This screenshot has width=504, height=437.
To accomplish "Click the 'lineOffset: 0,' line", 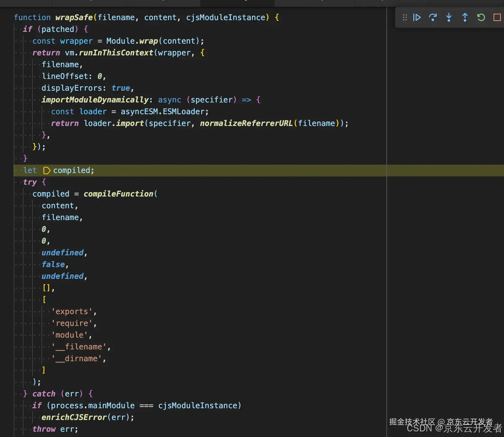I will [74, 76].
